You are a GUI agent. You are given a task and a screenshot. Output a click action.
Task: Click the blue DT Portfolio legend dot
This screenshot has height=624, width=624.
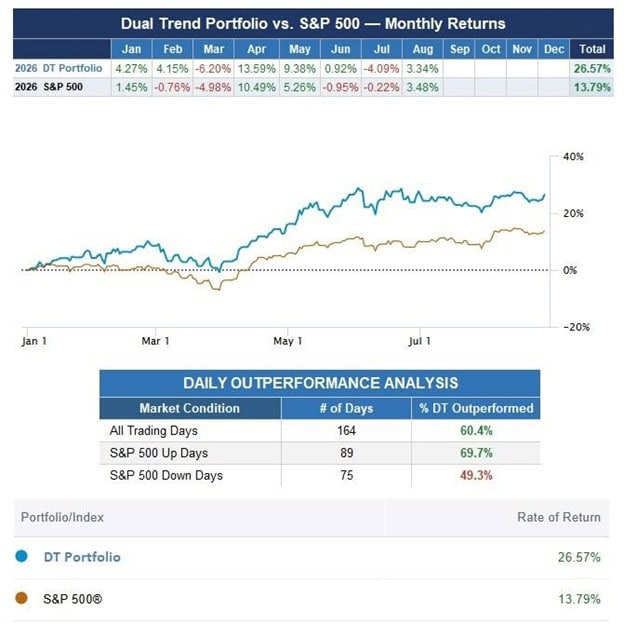pyautogui.click(x=21, y=556)
